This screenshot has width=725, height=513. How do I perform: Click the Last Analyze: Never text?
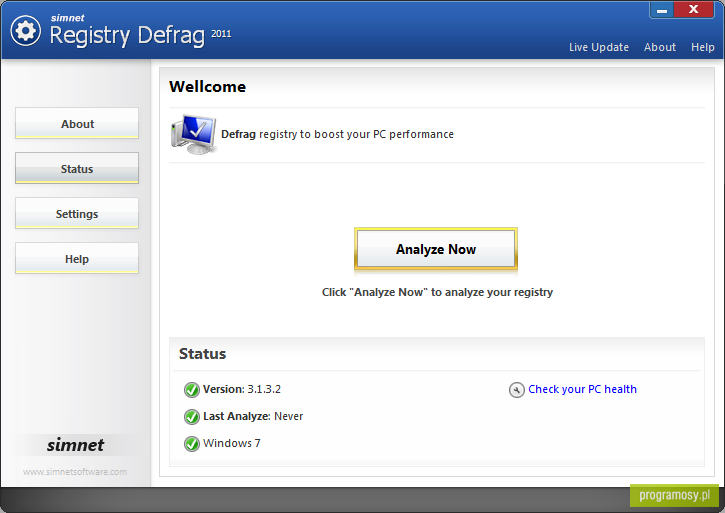[253, 416]
